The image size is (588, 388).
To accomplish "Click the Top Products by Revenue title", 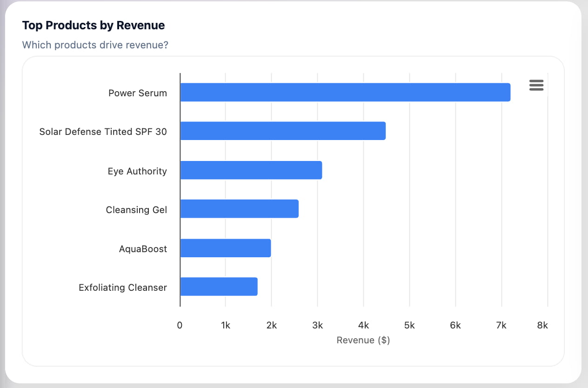I will point(94,25).
